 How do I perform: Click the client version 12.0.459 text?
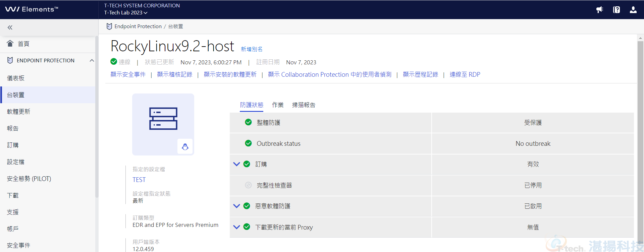pyautogui.click(x=143, y=249)
